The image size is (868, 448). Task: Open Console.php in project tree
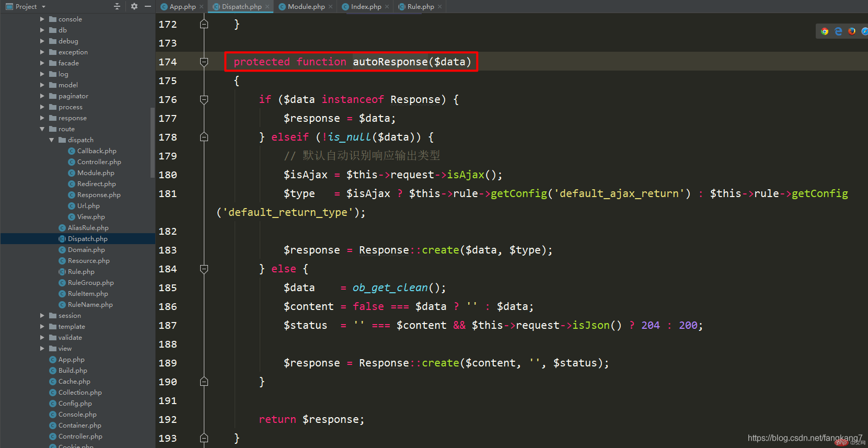click(77, 414)
